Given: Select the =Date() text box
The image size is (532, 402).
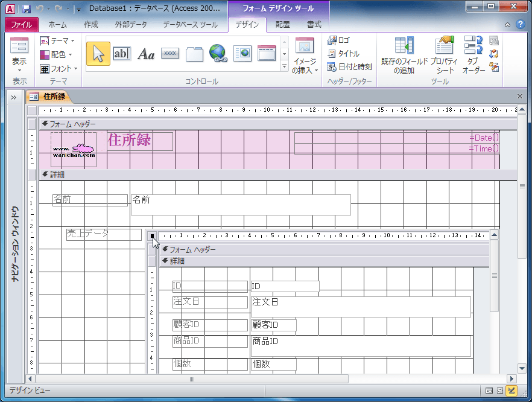Looking at the screenshot, I should click(397, 138).
